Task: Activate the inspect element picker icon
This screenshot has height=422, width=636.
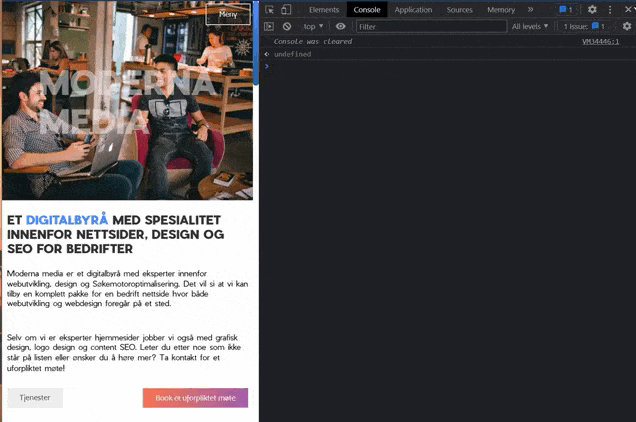Action: point(269,10)
